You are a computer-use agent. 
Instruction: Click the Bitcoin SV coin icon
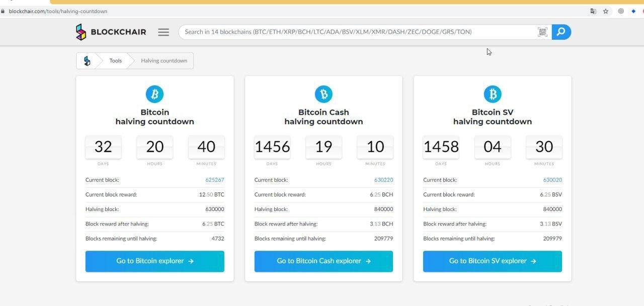[493, 94]
